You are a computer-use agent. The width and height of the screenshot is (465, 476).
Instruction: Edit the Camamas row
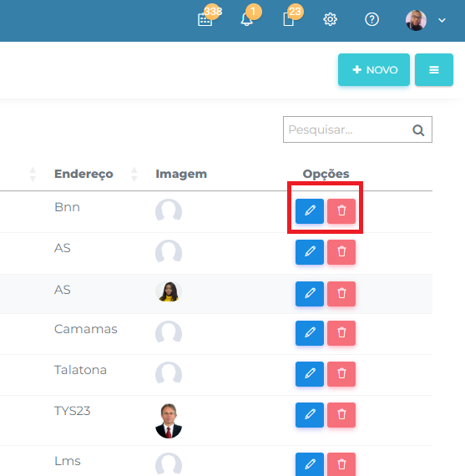click(x=310, y=333)
